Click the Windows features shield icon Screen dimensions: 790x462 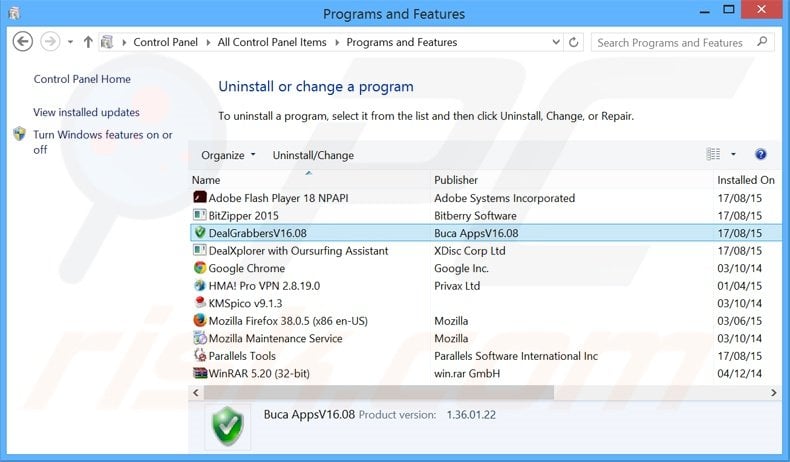(20, 134)
